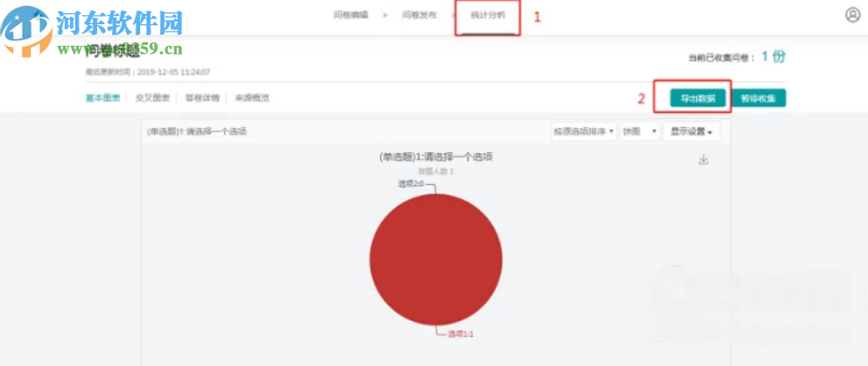Switch to the 基本图表 tab

[x=103, y=98]
